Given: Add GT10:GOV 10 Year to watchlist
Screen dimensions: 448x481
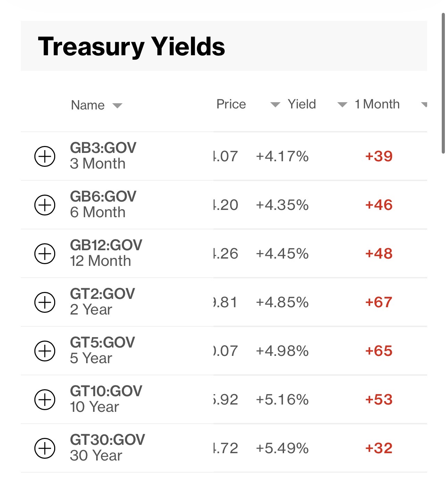Looking at the screenshot, I should 45,400.
